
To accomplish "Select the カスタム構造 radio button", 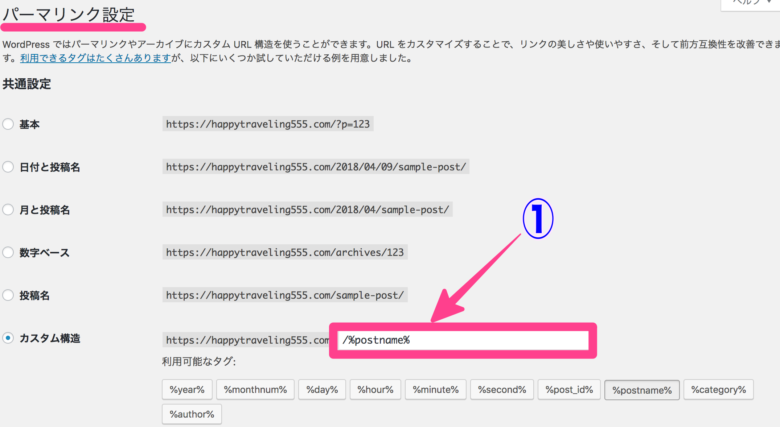I will click(8, 338).
